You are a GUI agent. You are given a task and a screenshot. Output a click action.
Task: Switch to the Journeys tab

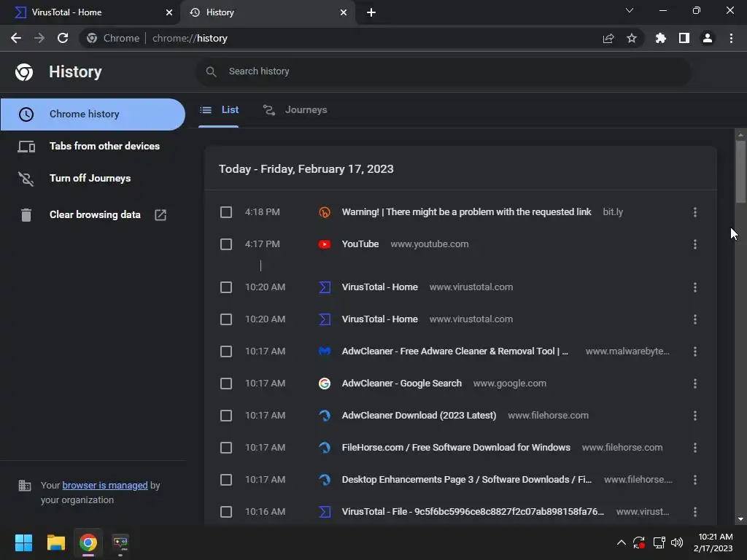click(295, 110)
